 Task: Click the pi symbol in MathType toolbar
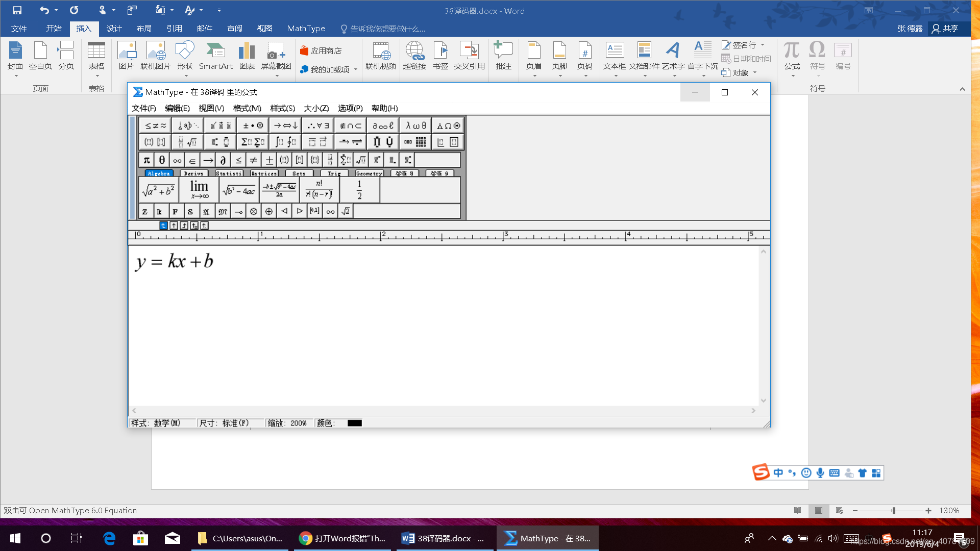click(146, 160)
